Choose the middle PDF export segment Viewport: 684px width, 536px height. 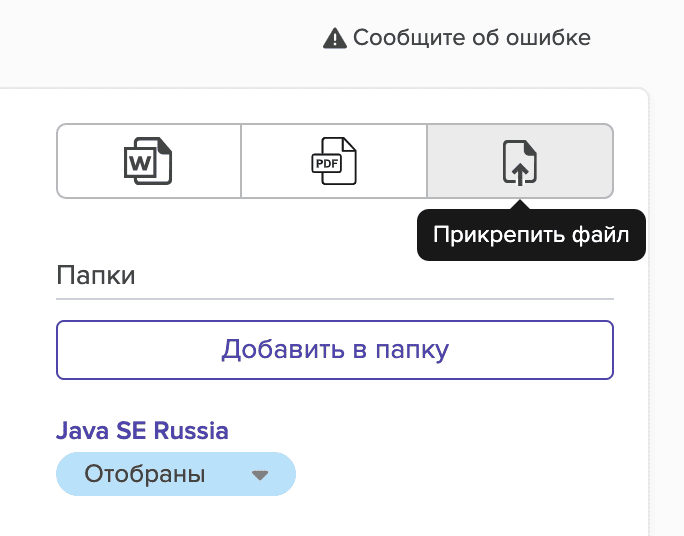tap(334, 161)
